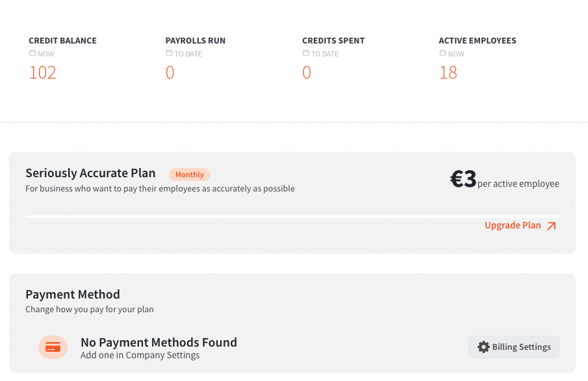Click the No Payment Methods Found text

point(158,342)
